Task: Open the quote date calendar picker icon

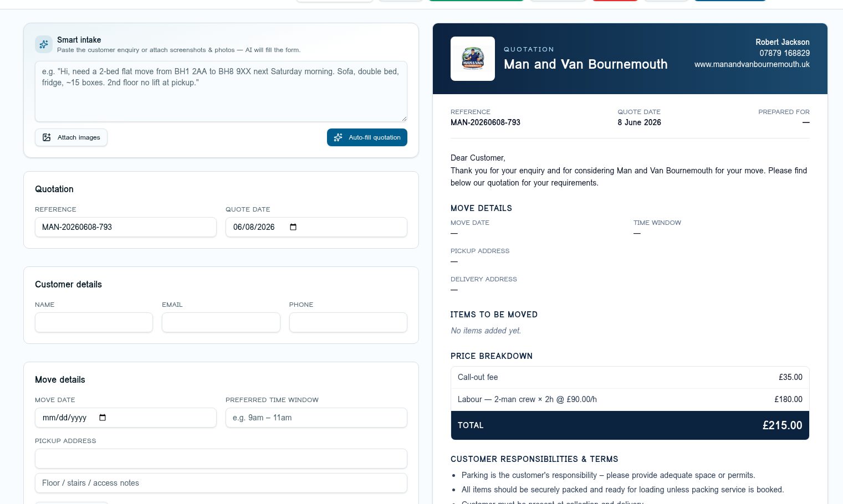Action: [x=293, y=227]
